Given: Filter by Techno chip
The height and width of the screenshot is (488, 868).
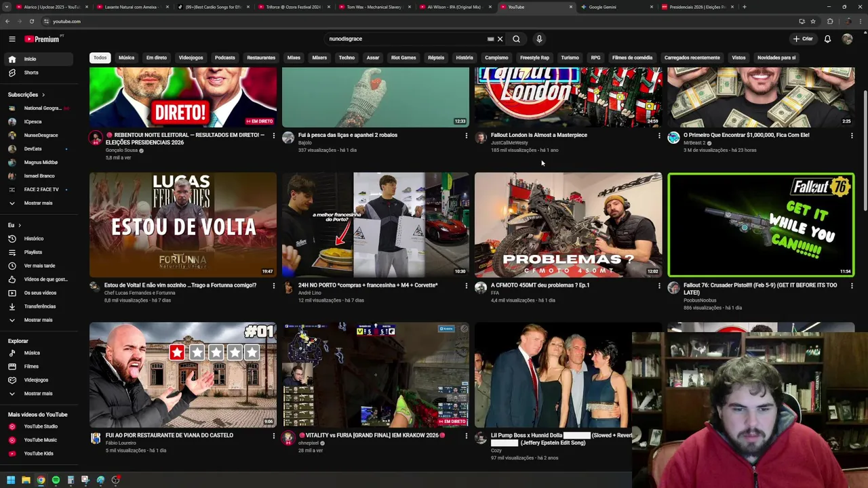Looking at the screenshot, I should pyautogui.click(x=347, y=58).
